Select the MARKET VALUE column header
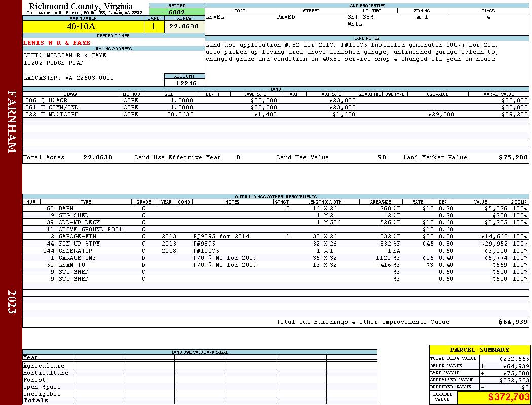This screenshot has width=532, height=405. coord(499,94)
